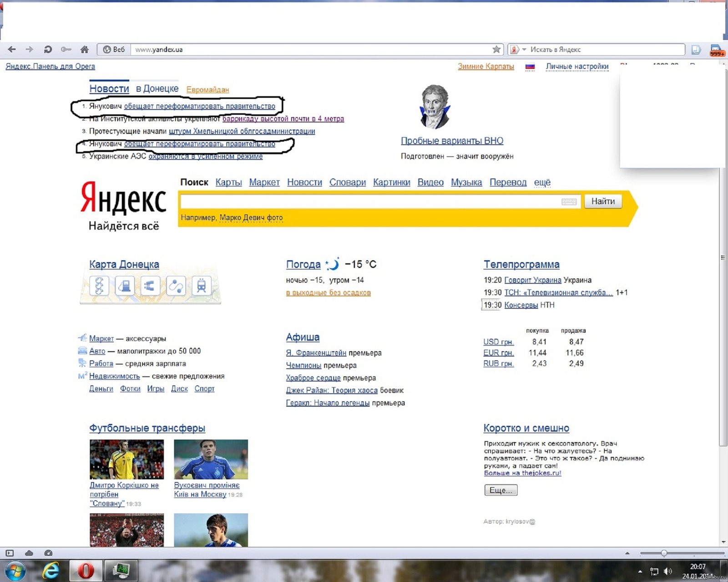
Task: Open the Диск link
Action: [179, 389]
